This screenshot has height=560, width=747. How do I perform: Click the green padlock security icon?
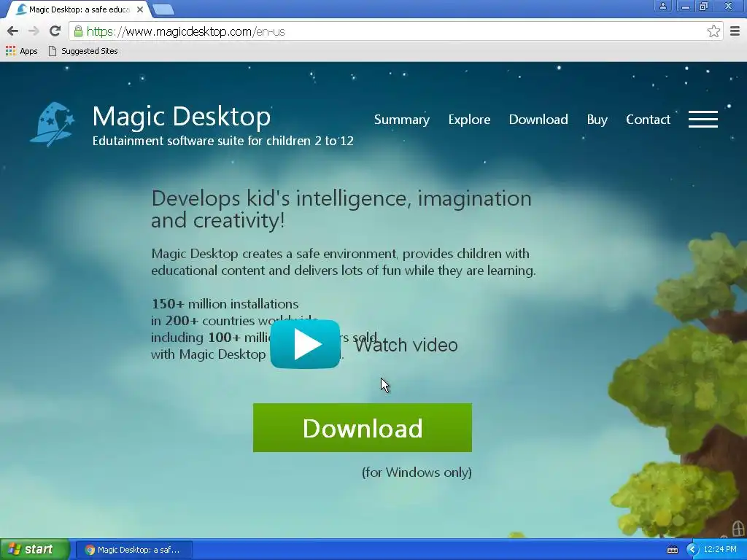(x=78, y=31)
